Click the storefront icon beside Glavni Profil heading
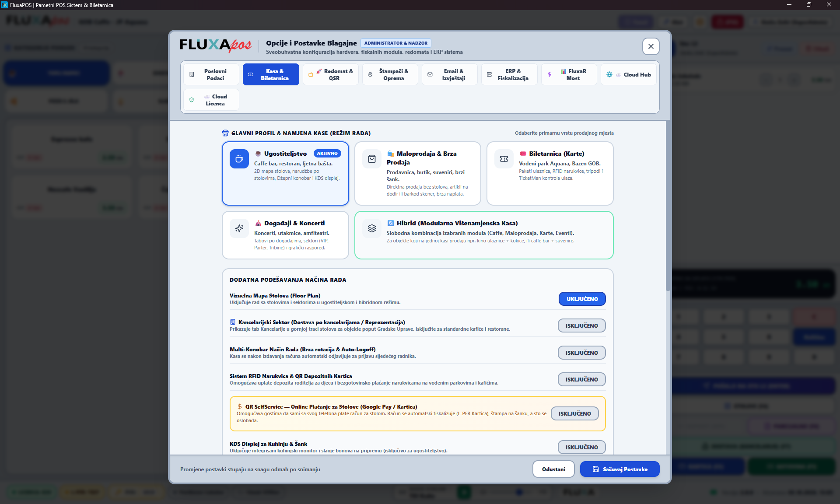 pyautogui.click(x=225, y=133)
